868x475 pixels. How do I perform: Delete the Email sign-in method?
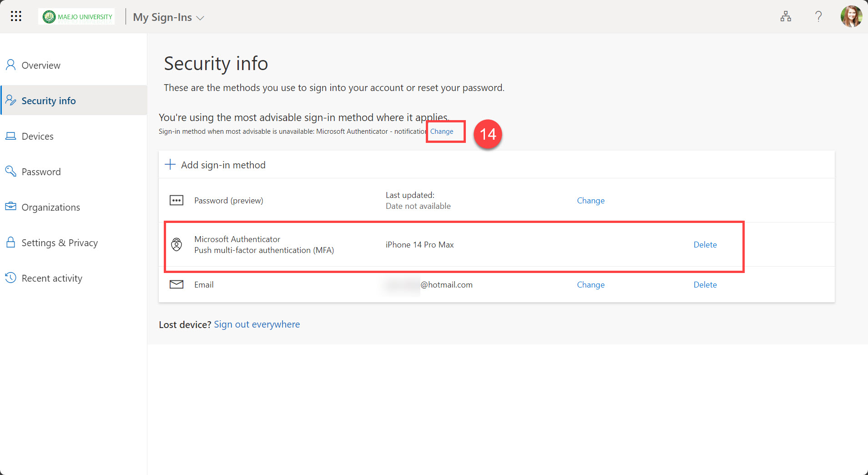(705, 285)
